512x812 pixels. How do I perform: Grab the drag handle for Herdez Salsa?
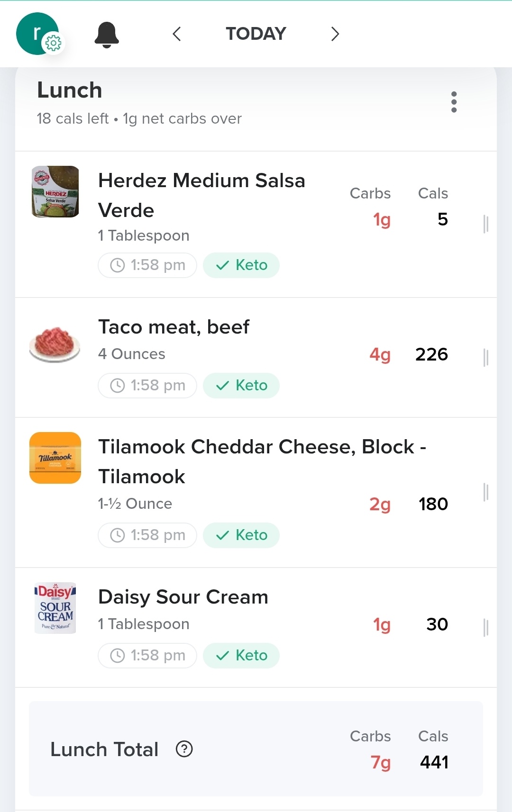(x=485, y=224)
